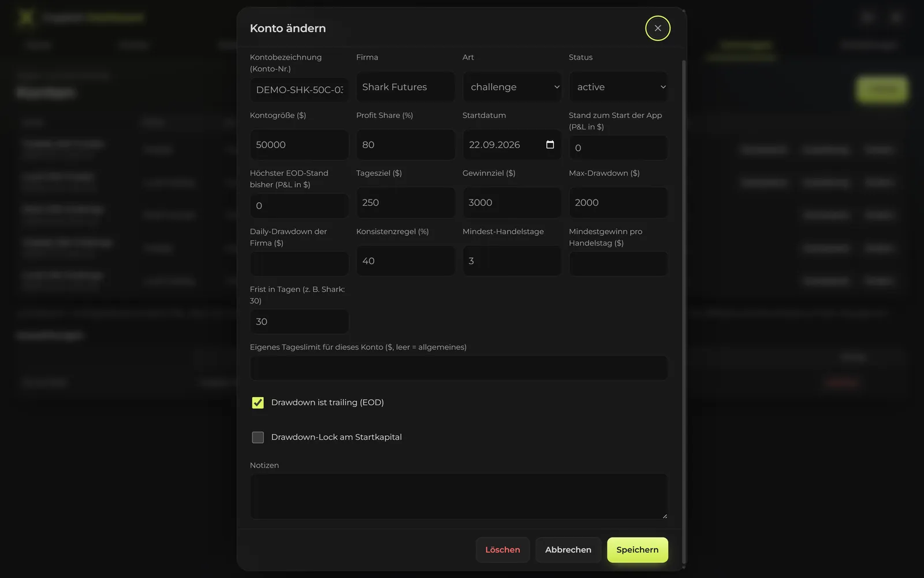Edit the Tagesziel field with 250
This screenshot has height=578, width=924.
pos(405,202)
